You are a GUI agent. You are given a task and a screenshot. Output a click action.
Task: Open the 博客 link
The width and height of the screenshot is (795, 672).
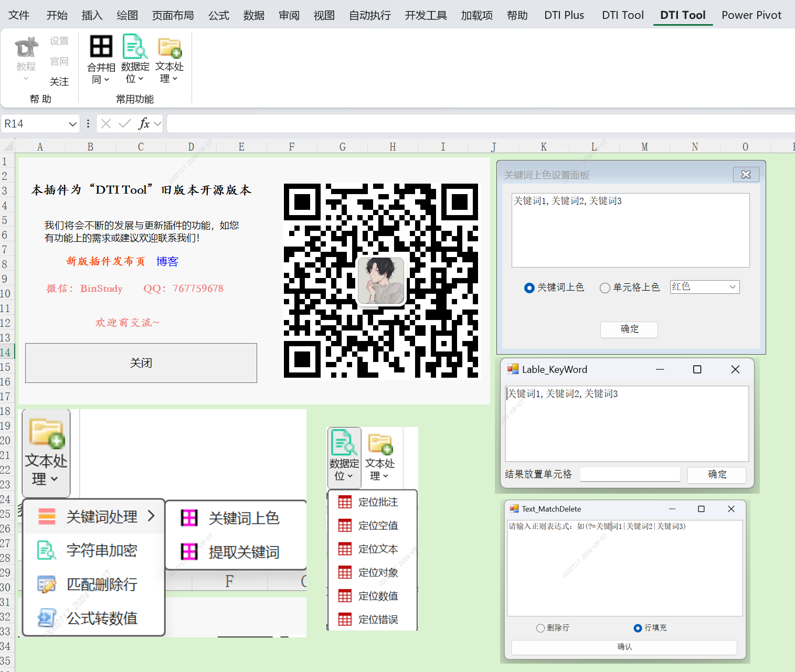(167, 261)
